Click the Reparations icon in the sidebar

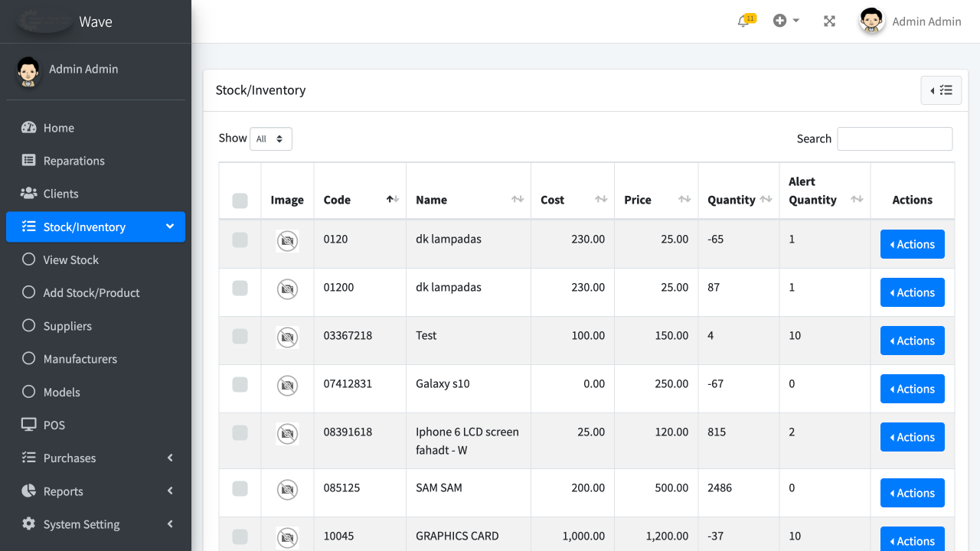28,160
